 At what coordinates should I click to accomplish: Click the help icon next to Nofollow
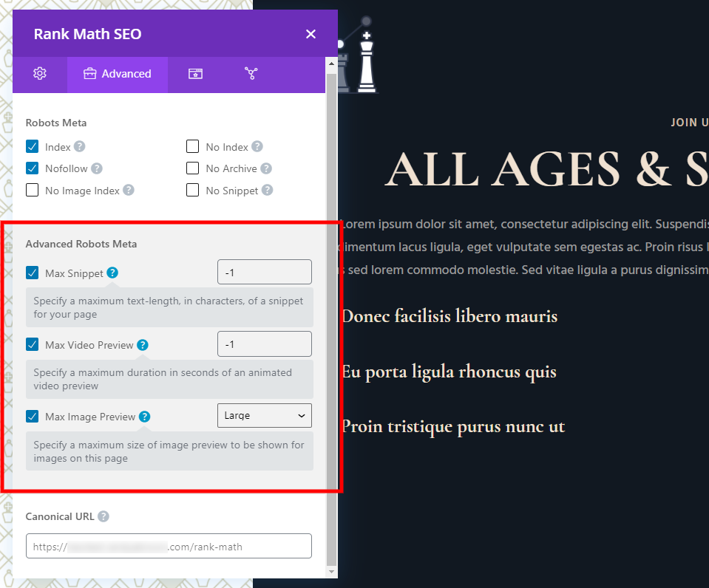(97, 168)
